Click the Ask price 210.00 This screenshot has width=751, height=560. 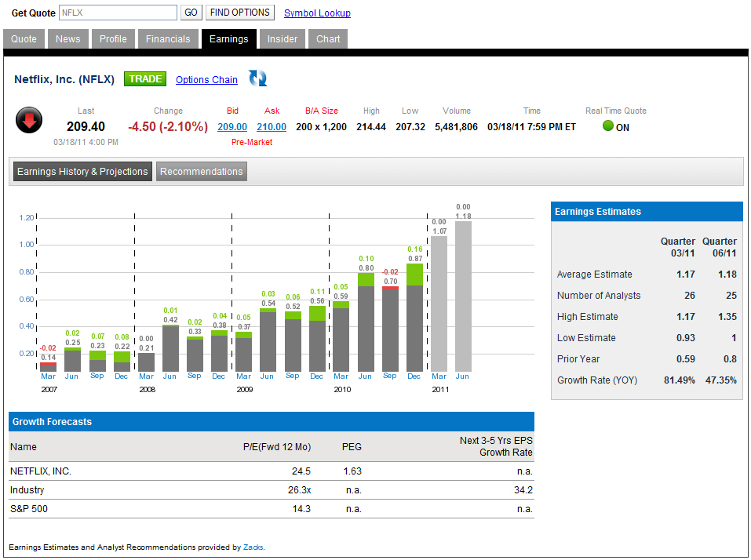tap(272, 127)
